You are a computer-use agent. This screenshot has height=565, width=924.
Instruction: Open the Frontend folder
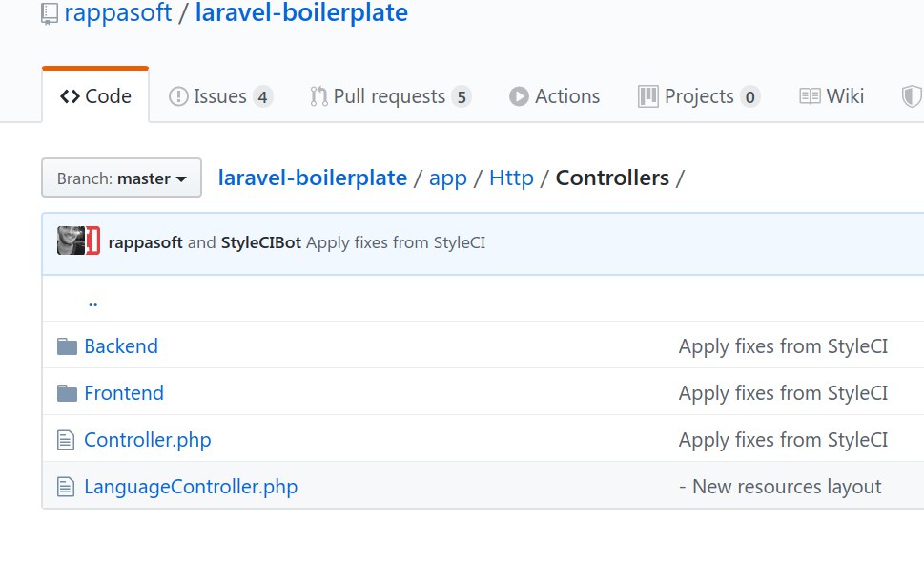pos(124,393)
